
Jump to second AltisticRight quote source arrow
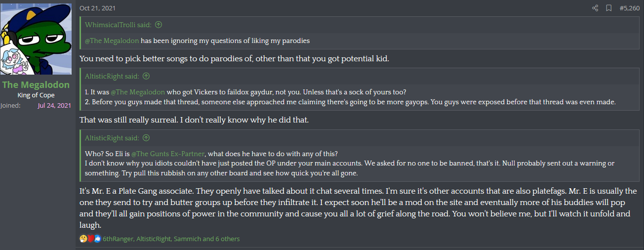pyautogui.click(x=146, y=138)
